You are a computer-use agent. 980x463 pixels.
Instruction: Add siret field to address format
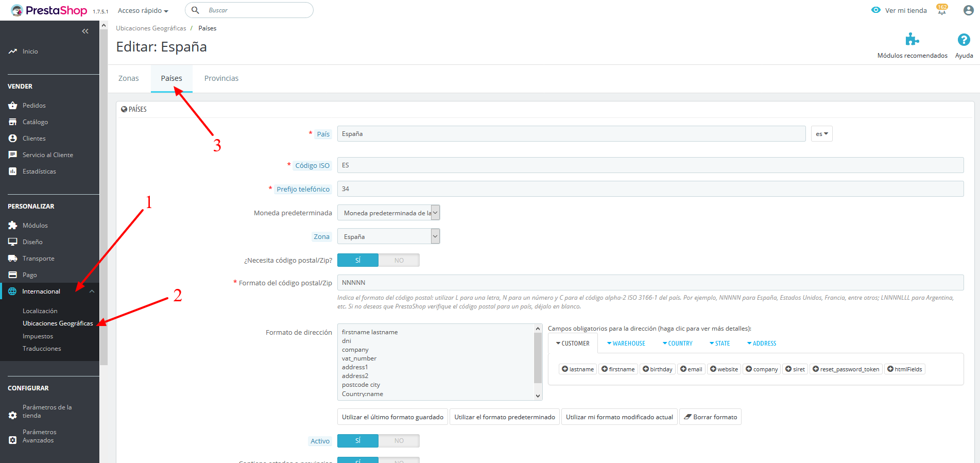795,369
